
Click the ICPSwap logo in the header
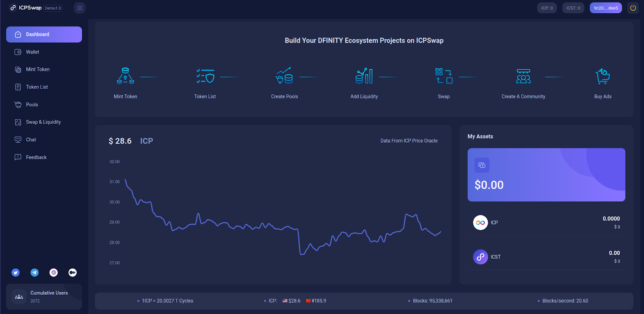(x=26, y=8)
